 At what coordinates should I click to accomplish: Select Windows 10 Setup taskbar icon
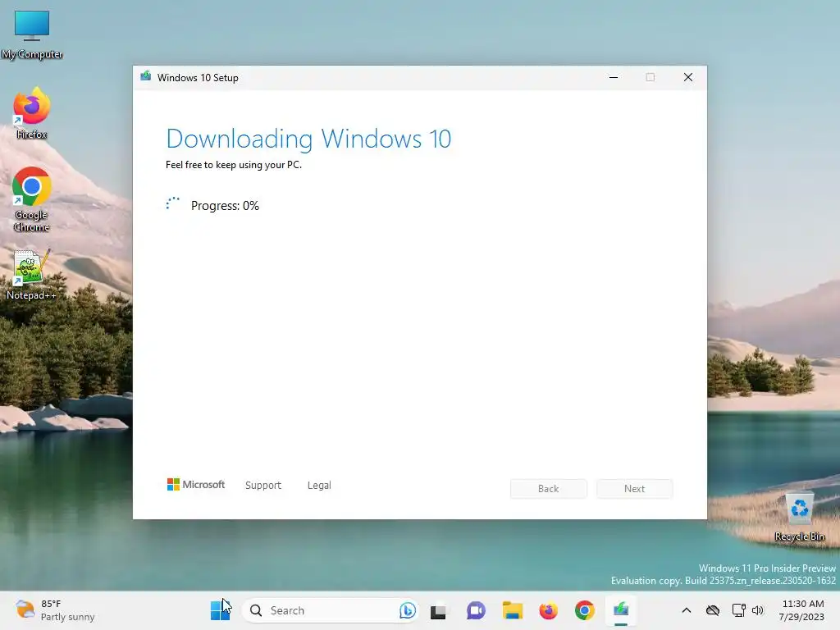[x=621, y=610]
